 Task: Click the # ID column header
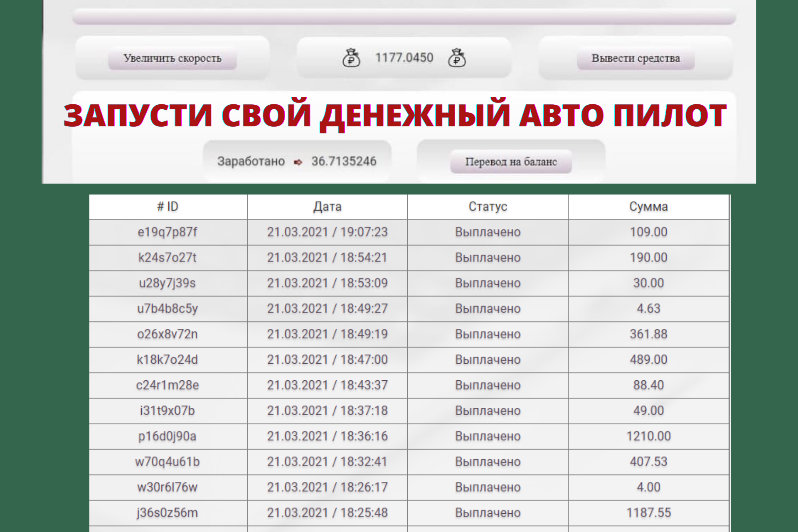[x=167, y=207]
